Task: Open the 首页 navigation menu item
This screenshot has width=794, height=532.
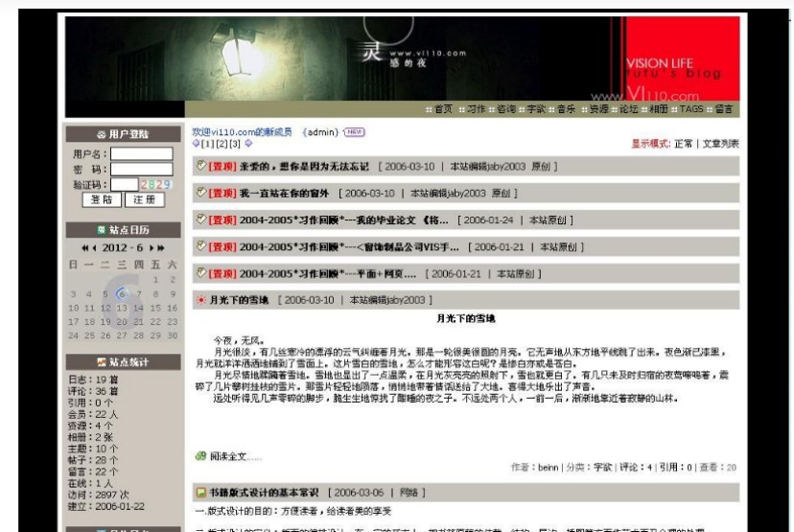Action: point(442,109)
